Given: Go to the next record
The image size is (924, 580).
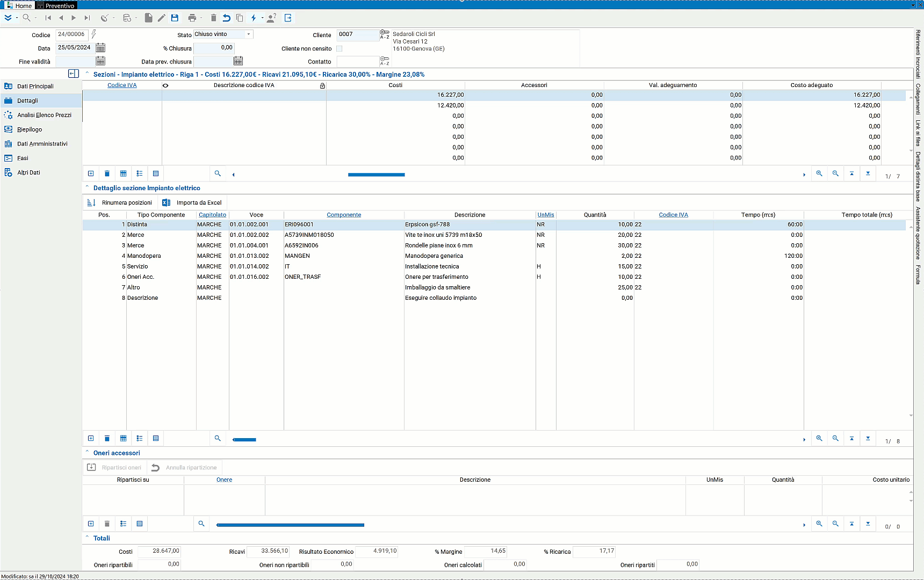Looking at the screenshot, I should click(74, 18).
